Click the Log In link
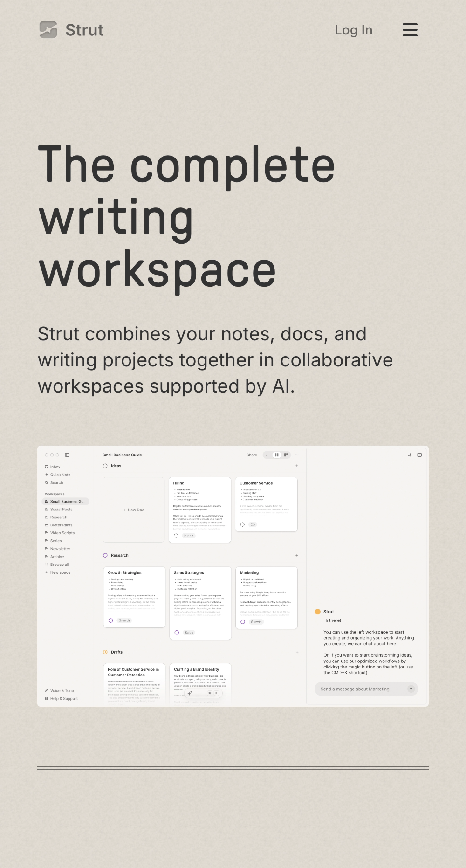Viewport: 466px width, 868px height. click(x=353, y=30)
